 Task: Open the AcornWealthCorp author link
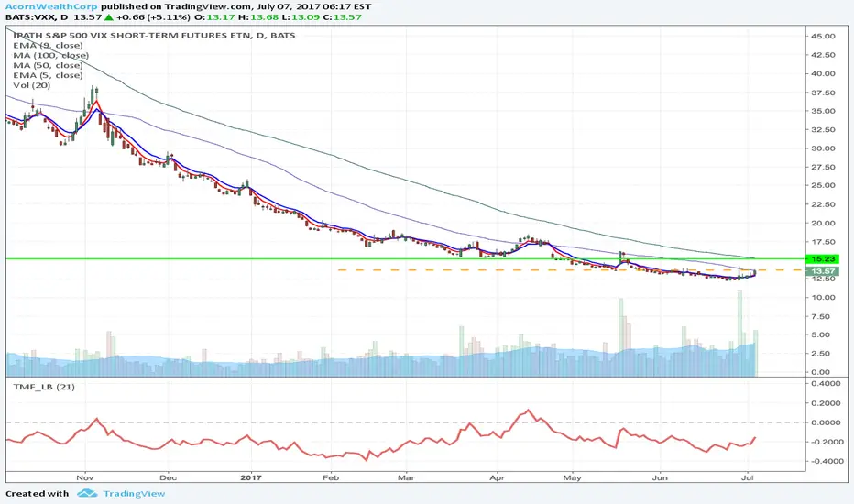pyautogui.click(x=51, y=6)
